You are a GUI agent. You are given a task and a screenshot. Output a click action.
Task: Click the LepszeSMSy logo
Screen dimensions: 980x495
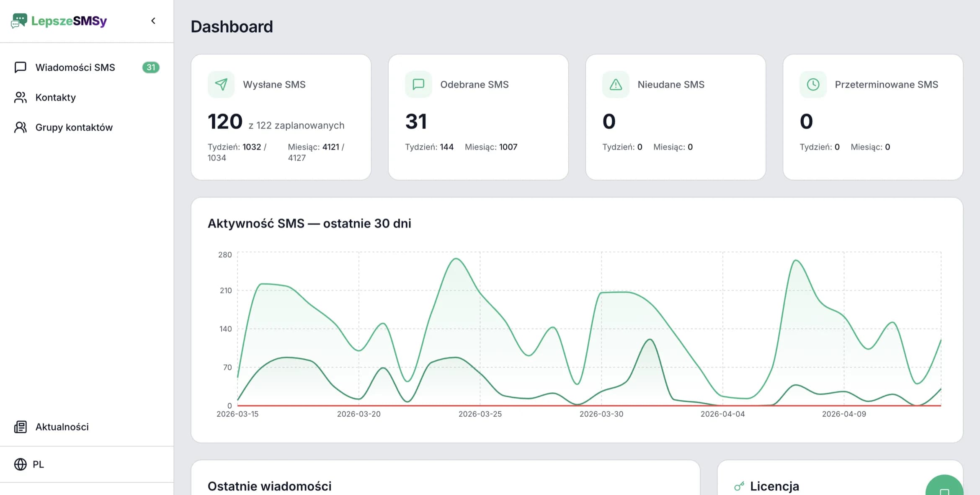click(59, 21)
